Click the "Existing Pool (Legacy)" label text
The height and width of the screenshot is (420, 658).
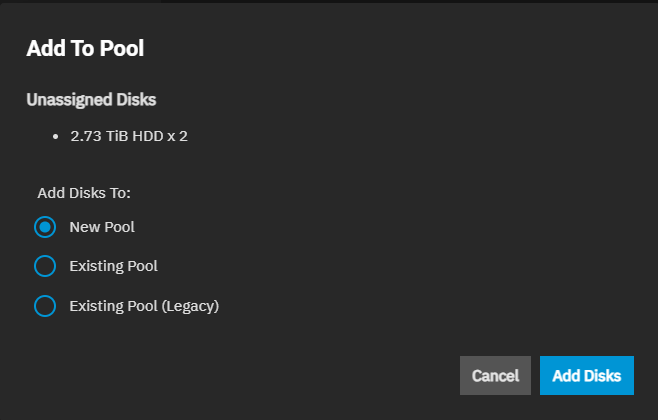click(144, 306)
